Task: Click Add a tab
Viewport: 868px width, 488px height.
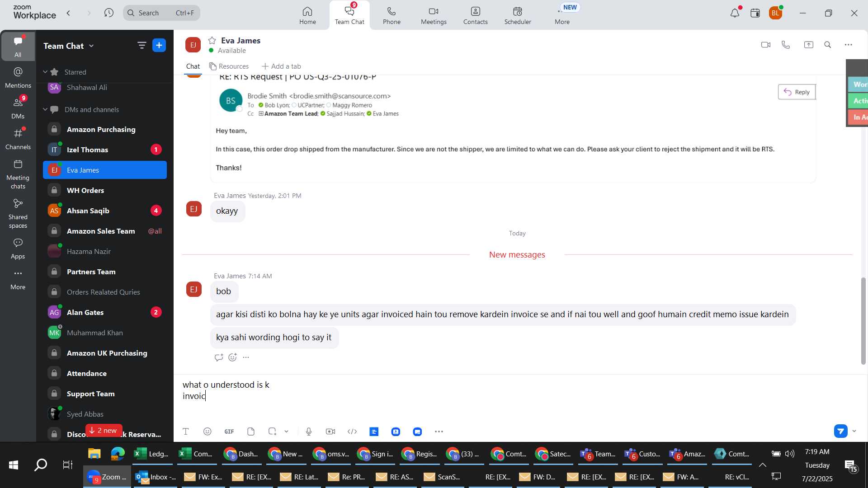Action: coord(281,66)
